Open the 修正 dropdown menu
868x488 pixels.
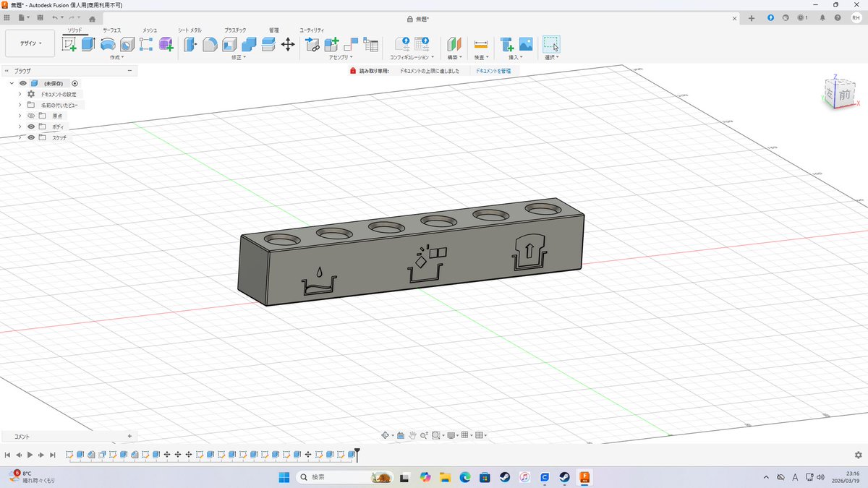[x=239, y=57]
